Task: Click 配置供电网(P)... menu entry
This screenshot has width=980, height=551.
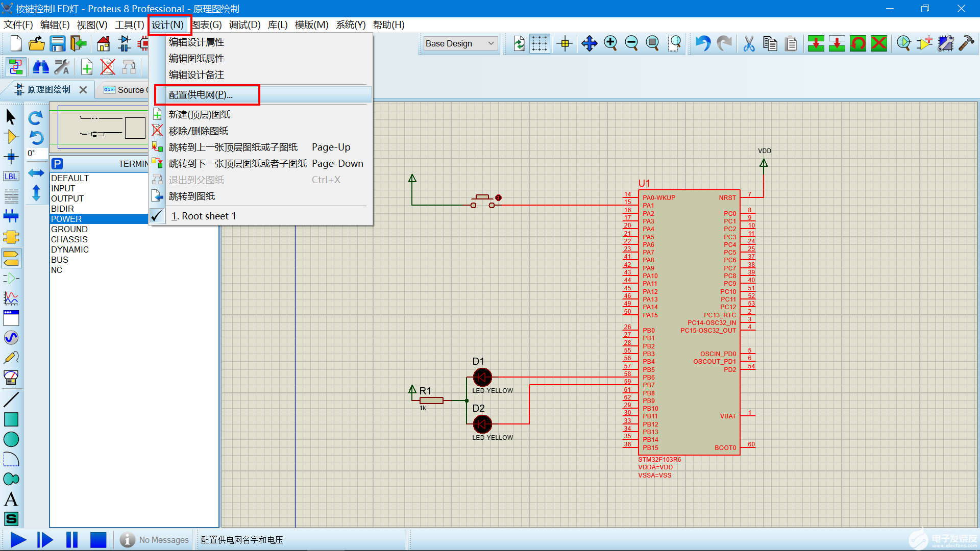Action: [201, 95]
